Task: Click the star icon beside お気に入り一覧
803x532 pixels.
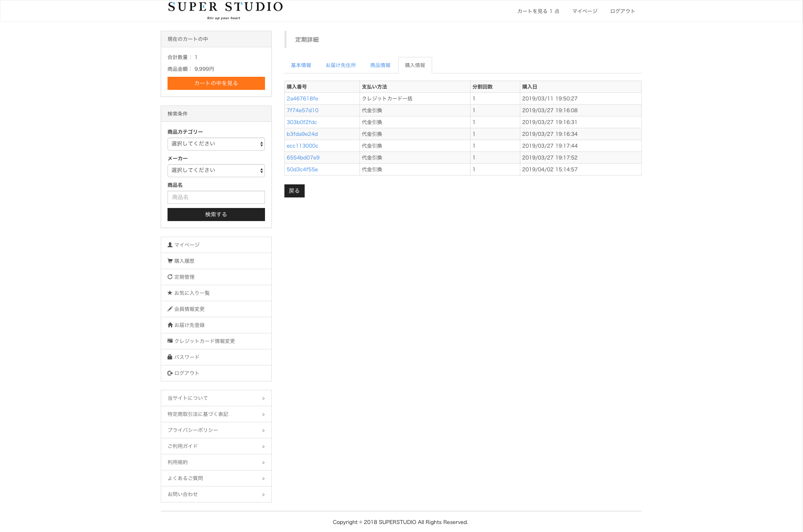Action: [170, 293]
